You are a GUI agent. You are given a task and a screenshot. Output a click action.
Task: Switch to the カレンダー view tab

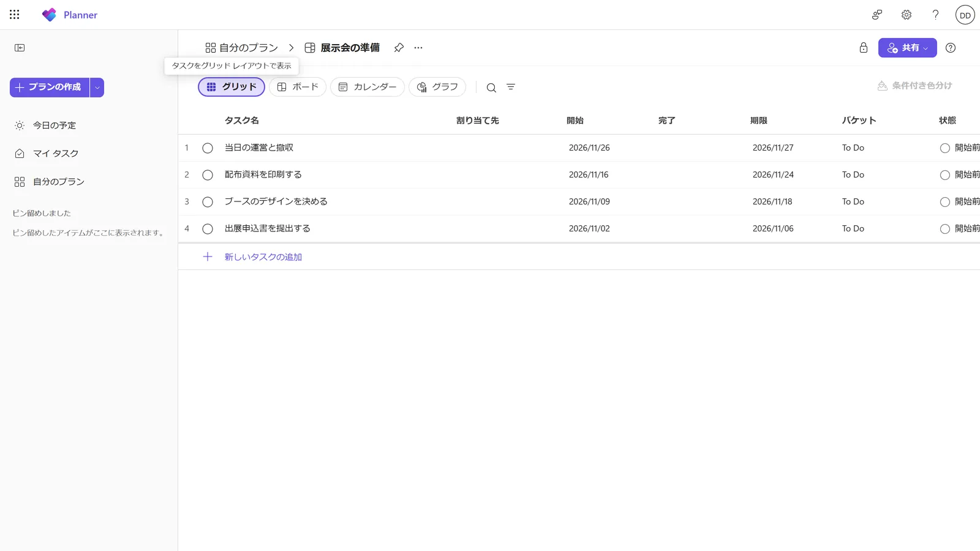coord(367,87)
